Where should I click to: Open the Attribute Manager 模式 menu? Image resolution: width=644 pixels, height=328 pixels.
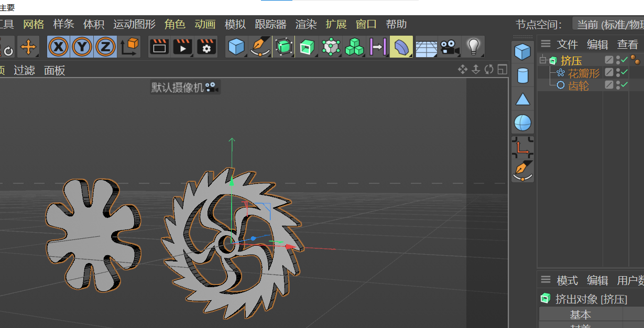click(567, 280)
